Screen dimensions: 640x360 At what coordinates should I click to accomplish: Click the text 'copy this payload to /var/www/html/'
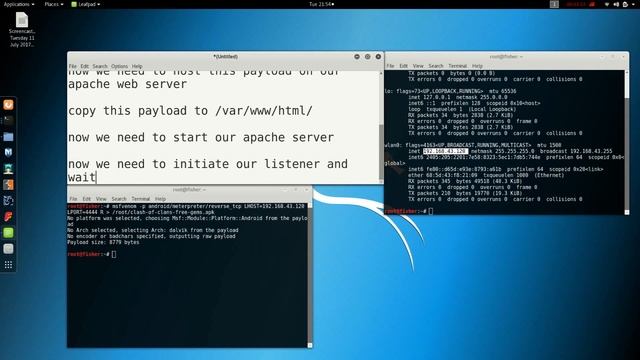tap(190, 111)
